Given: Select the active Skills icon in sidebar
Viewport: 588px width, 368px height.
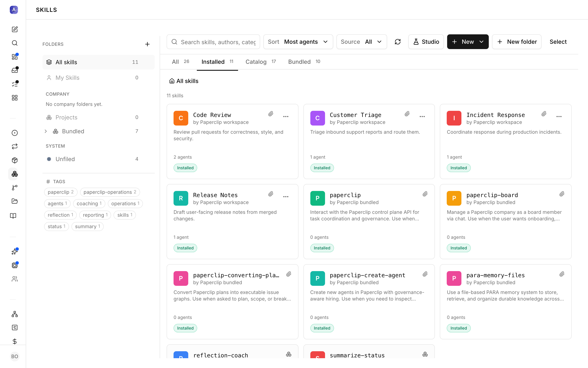Looking at the screenshot, I should [14, 174].
